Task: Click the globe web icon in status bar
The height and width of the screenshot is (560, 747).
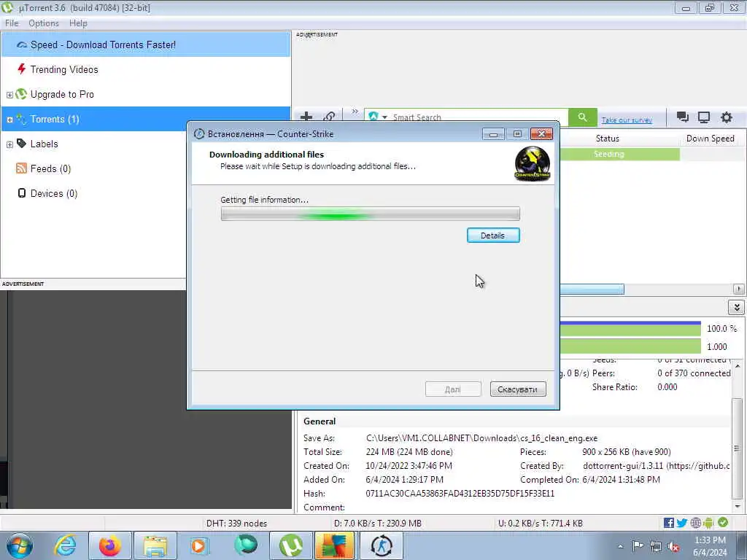Action: coord(695,523)
